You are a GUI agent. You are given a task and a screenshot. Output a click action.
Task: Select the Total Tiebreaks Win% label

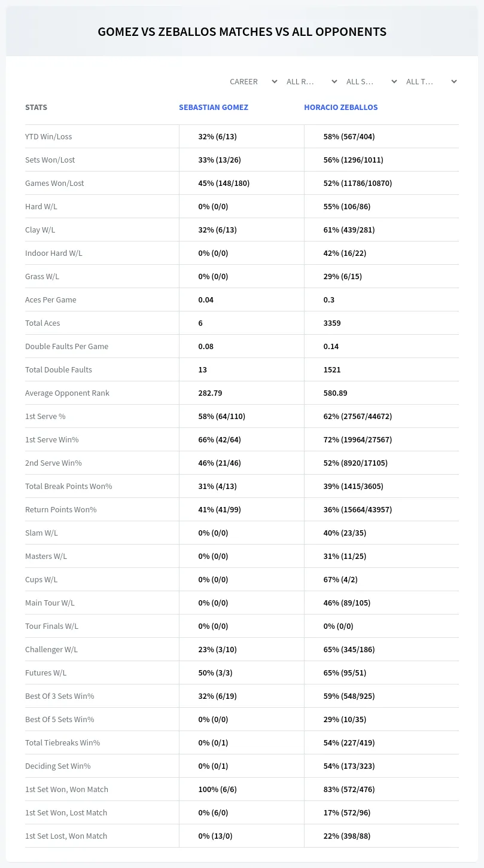point(63,742)
